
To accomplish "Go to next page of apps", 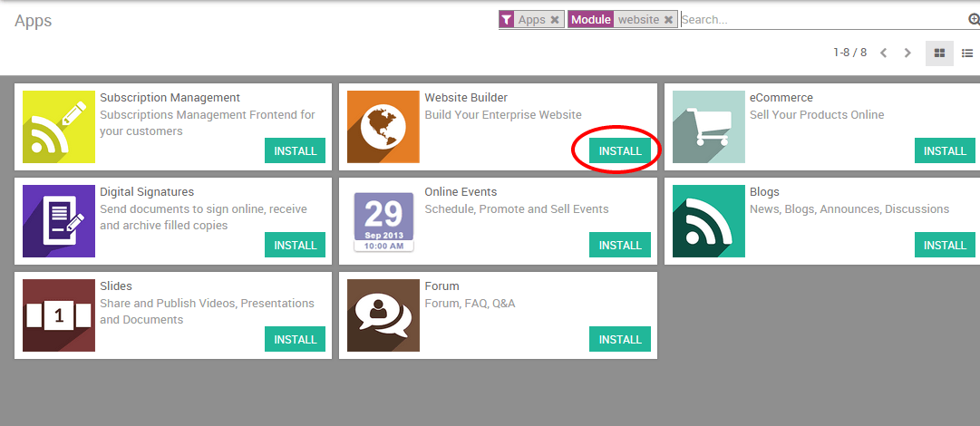I will [907, 53].
